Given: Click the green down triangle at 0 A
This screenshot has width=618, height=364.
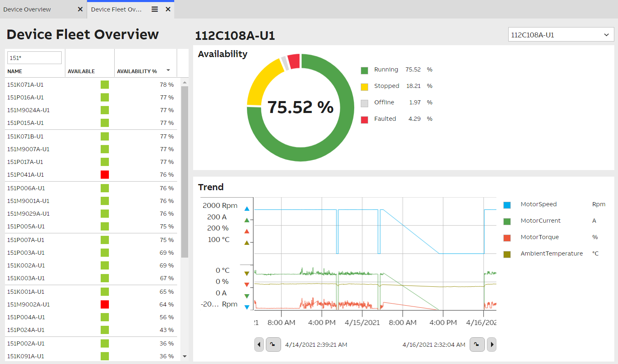Looking at the screenshot, I should pyautogui.click(x=247, y=296).
